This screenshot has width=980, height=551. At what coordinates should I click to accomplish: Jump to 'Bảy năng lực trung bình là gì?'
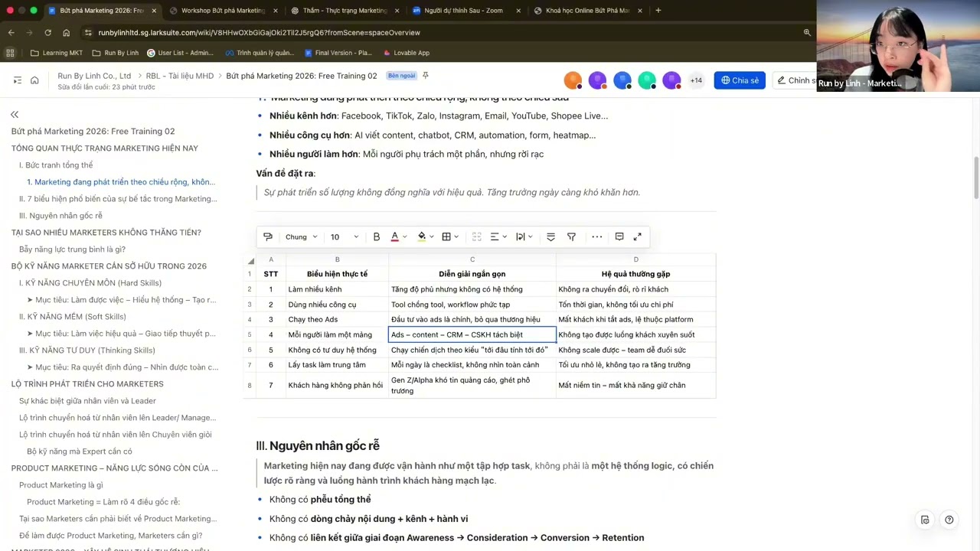coord(72,249)
